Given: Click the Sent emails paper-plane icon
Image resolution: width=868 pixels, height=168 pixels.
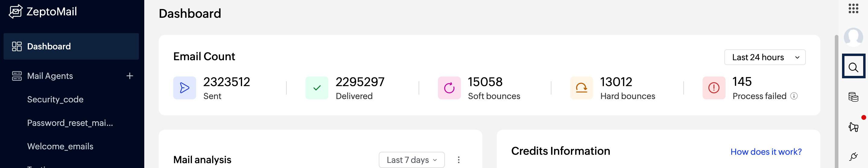Looking at the screenshot, I should pyautogui.click(x=185, y=88).
